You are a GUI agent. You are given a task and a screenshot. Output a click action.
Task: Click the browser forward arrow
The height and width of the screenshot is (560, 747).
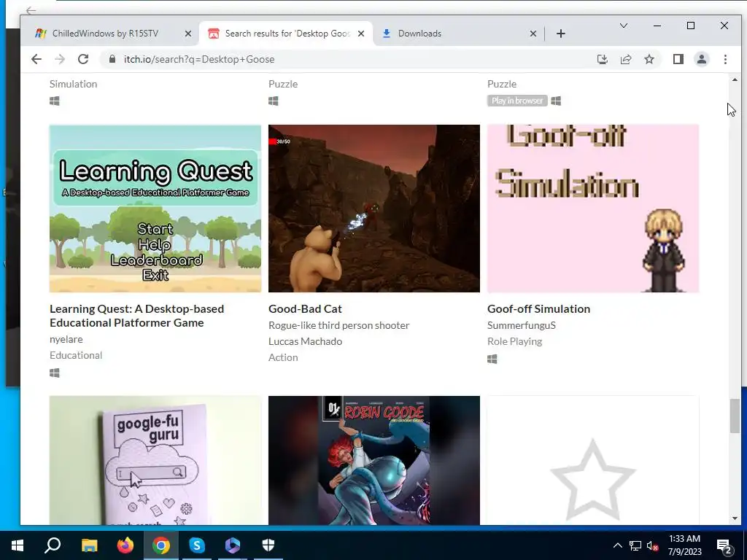point(60,59)
